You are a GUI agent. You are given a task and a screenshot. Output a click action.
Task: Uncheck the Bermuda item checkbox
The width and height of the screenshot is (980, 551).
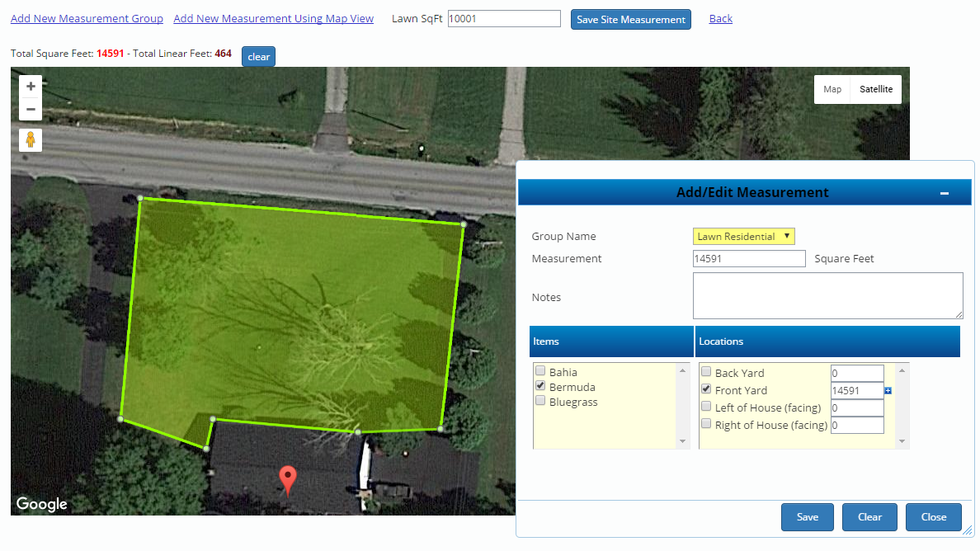coord(540,386)
